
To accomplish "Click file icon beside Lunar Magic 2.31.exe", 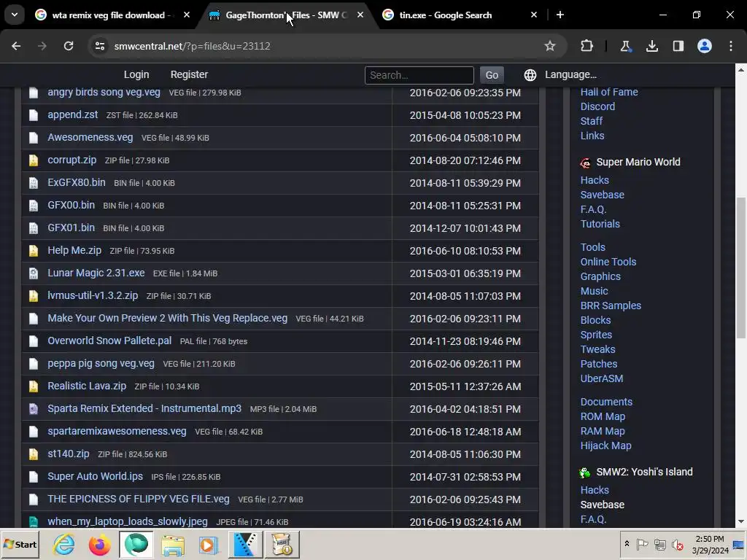I will [x=34, y=273].
